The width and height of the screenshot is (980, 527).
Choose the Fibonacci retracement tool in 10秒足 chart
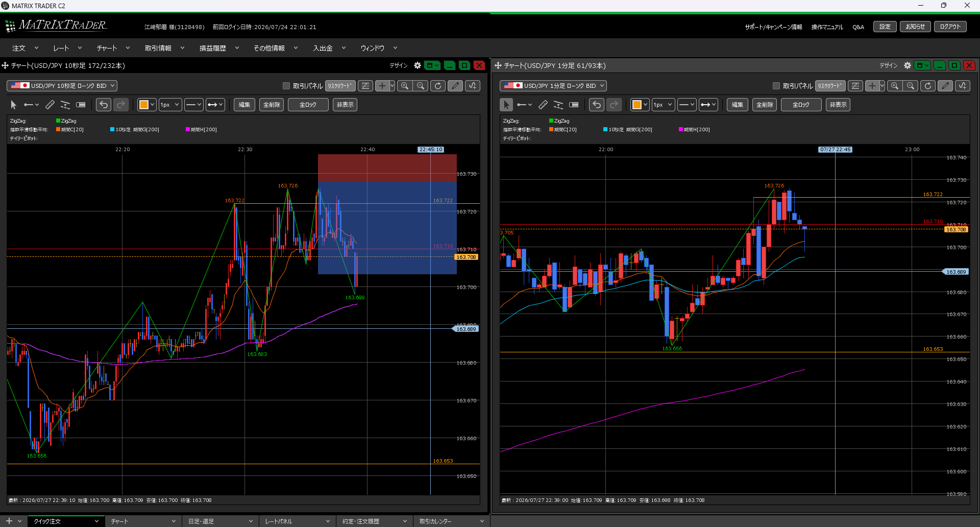[x=65, y=105]
